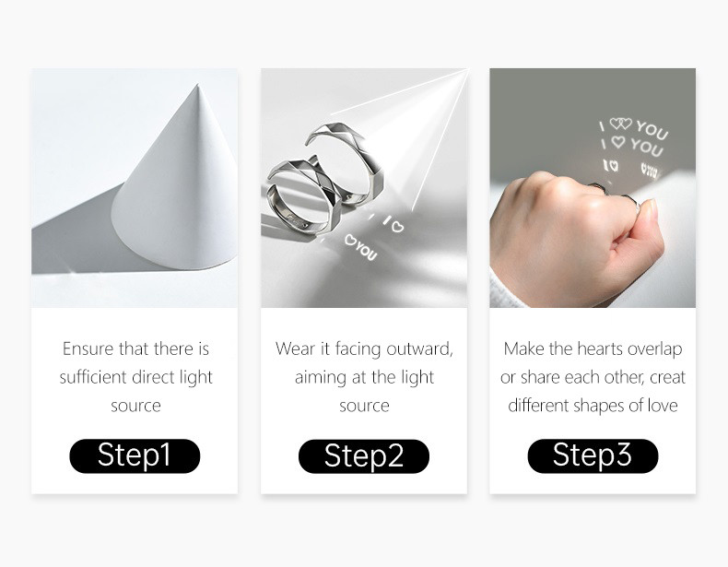Open the silver rings projection image

pyautogui.click(x=364, y=188)
